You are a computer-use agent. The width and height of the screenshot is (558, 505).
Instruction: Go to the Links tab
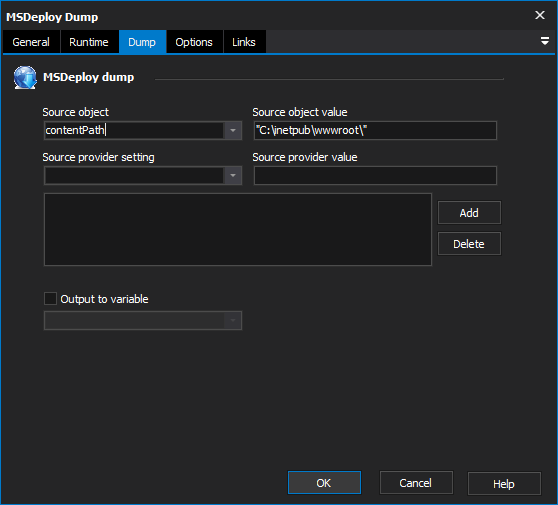(244, 42)
